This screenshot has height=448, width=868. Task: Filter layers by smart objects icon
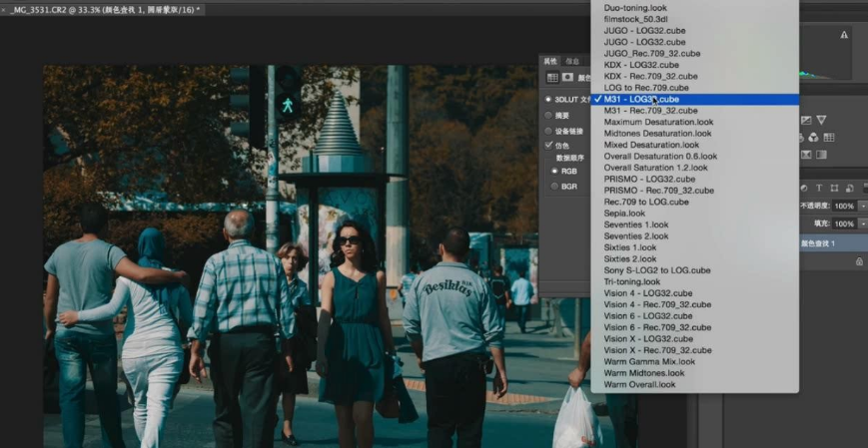point(849,188)
